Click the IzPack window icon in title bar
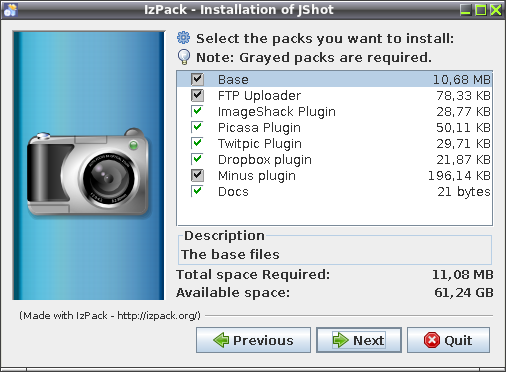The height and width of the screenshot is (372, 506). (x=10, y=10)
